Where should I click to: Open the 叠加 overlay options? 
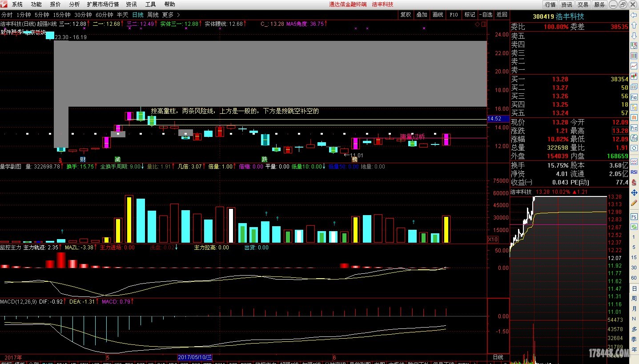pos(422,15)
